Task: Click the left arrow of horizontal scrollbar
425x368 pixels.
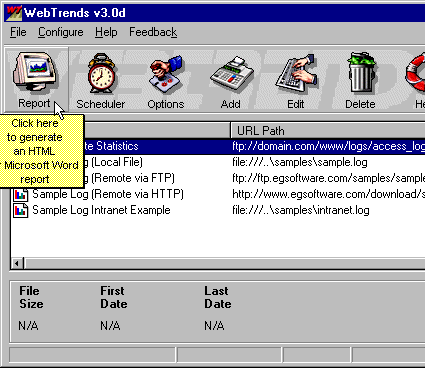Action: point(17,263)
